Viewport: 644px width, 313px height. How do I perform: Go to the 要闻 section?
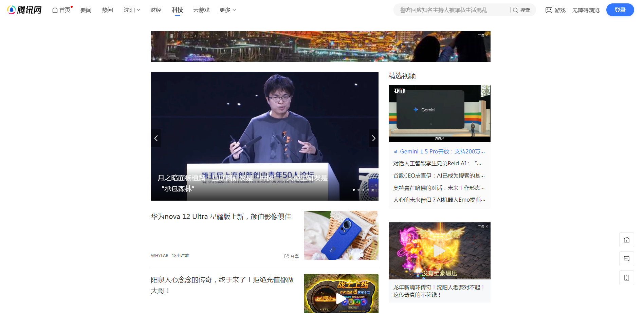click(x=86, y=10)
